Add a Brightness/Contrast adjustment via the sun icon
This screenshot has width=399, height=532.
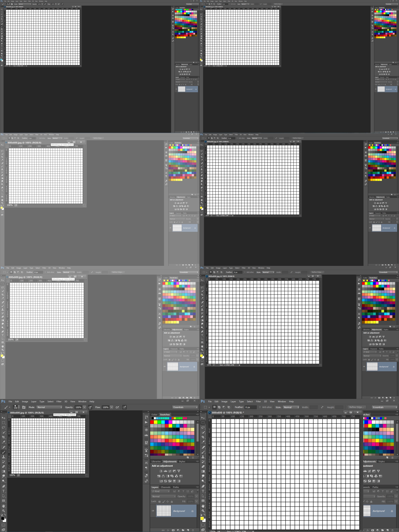161,471
